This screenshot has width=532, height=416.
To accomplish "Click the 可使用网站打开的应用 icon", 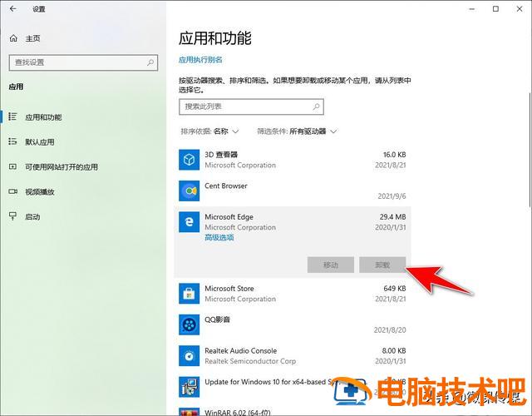I will click(x=12, y=166).
